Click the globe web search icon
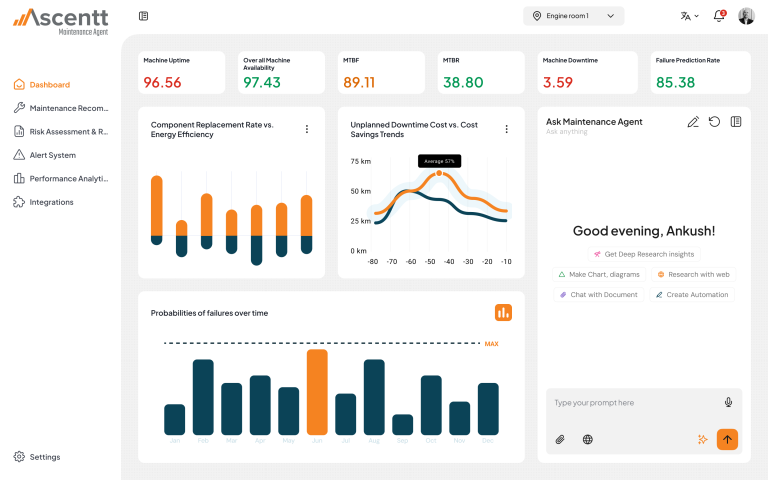Viewport: 768px width, 480px height. pos(588,439)
